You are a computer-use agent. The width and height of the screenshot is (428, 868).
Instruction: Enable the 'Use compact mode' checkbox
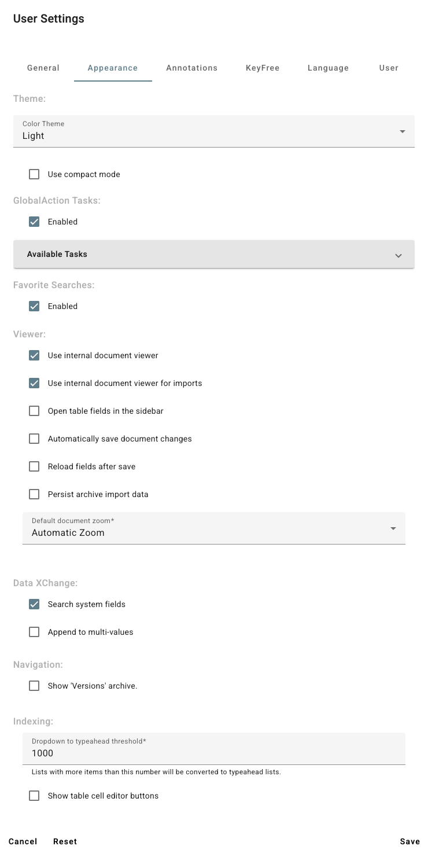point(34,174)
